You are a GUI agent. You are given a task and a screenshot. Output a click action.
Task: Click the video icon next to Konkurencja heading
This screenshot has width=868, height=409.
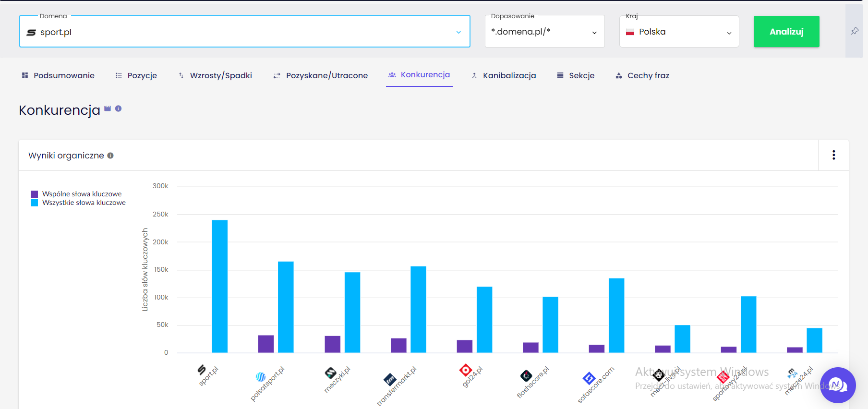tap(108, 108)
